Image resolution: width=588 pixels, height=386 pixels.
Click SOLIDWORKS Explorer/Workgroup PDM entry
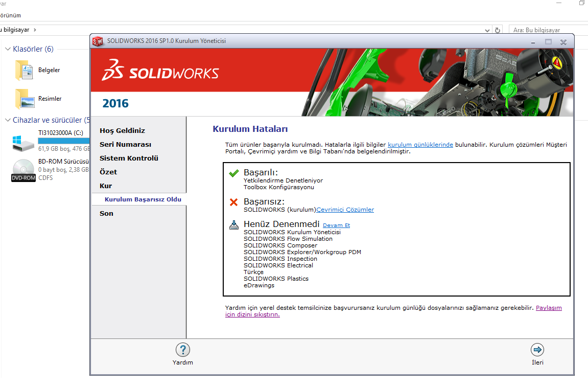[302, 252]
